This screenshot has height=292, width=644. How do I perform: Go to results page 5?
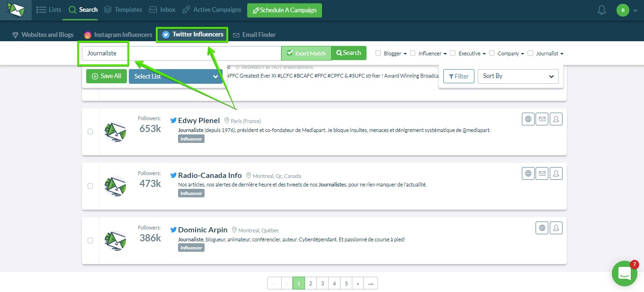click(x=346, y=283)
